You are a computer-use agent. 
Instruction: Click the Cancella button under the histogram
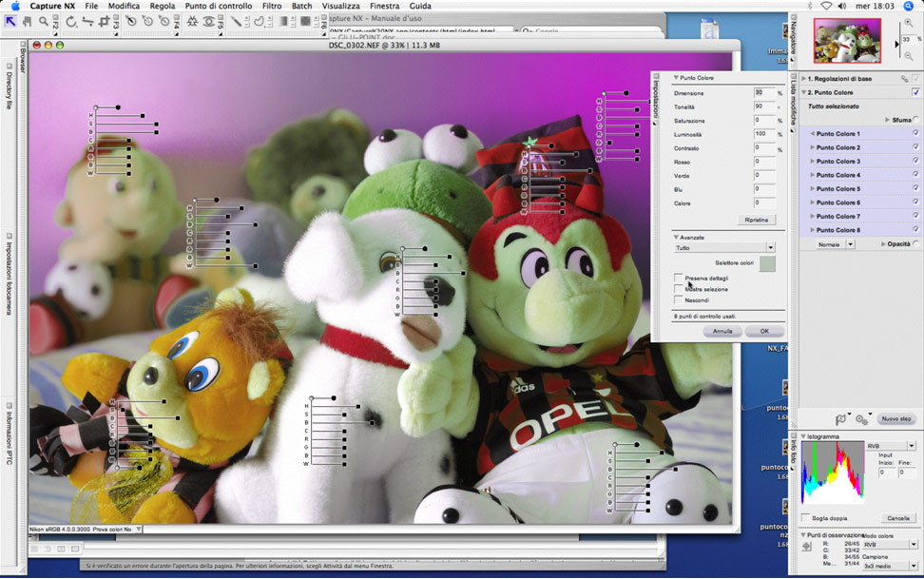[898, 518]
